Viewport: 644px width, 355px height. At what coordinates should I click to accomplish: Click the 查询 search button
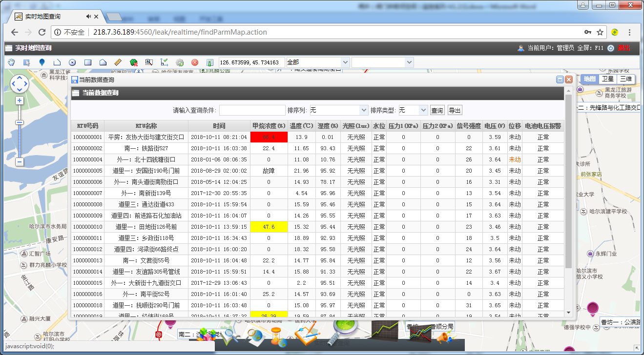point(437,110)
